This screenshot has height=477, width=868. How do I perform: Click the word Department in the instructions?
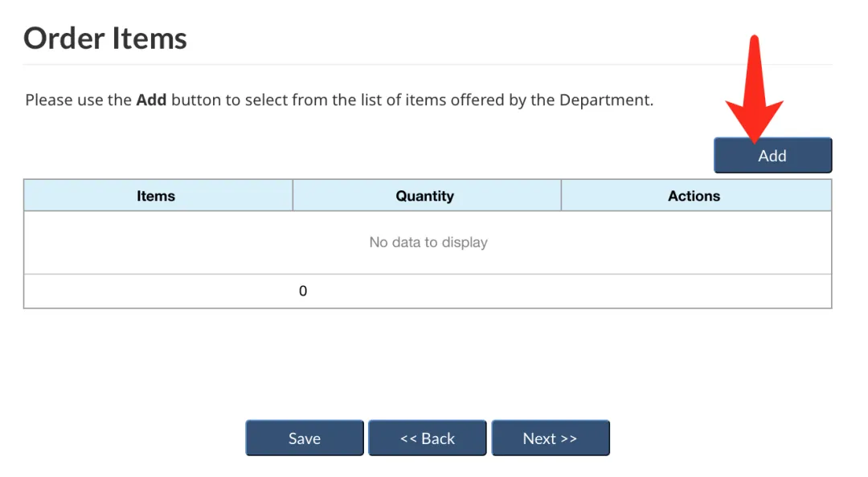605,100
